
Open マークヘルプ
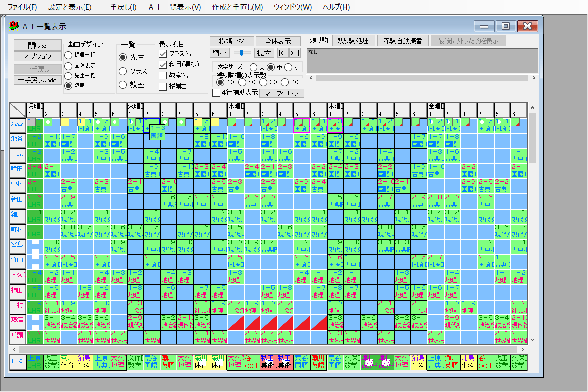point(281,93)
